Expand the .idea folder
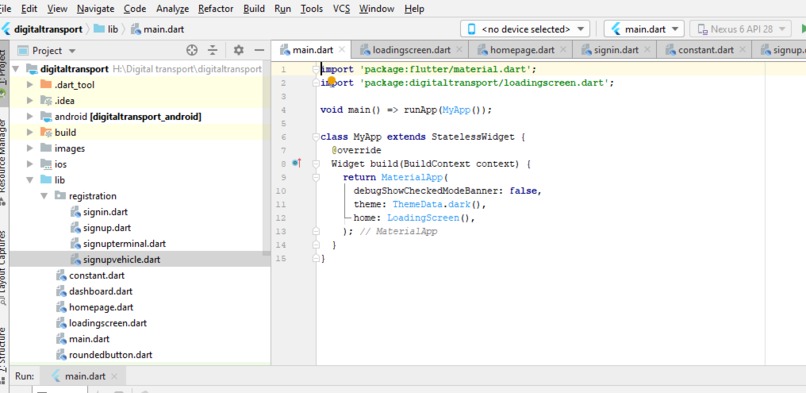Viewport: 806px width, 393px height. pyautogui.click(x=30, y=101)
